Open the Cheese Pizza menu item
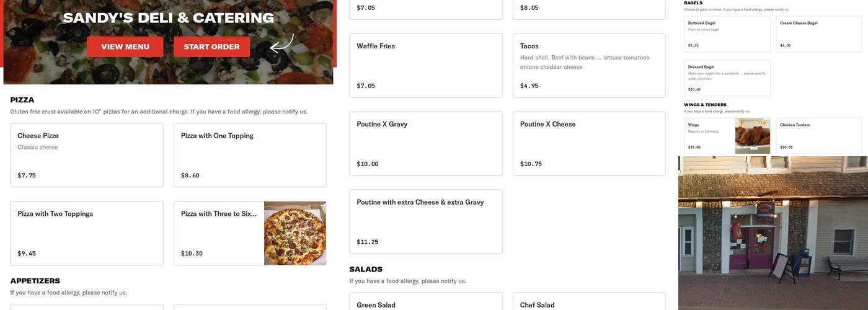Screen dimensions: 868x310 pos(87,155)
